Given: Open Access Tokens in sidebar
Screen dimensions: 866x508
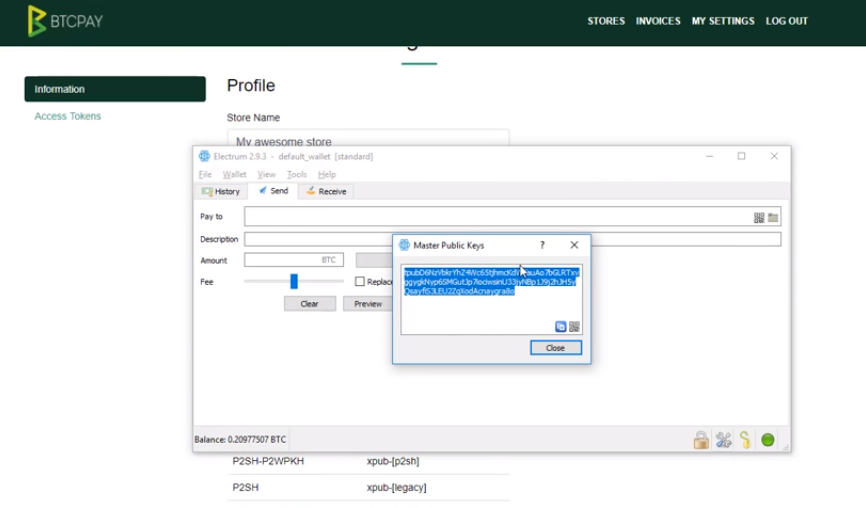Looking at the screenshot, I should (x=67, y=116).
